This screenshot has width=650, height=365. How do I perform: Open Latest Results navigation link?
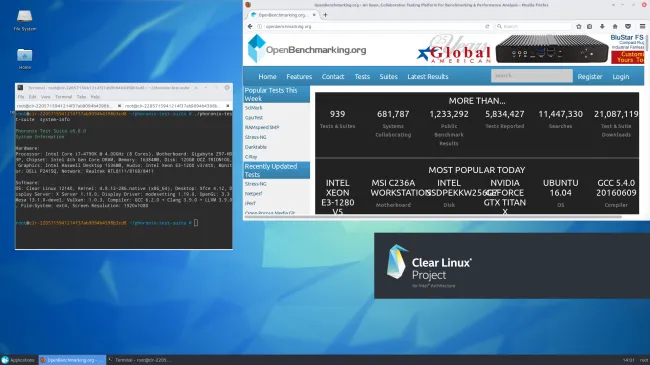coord(427,77)
